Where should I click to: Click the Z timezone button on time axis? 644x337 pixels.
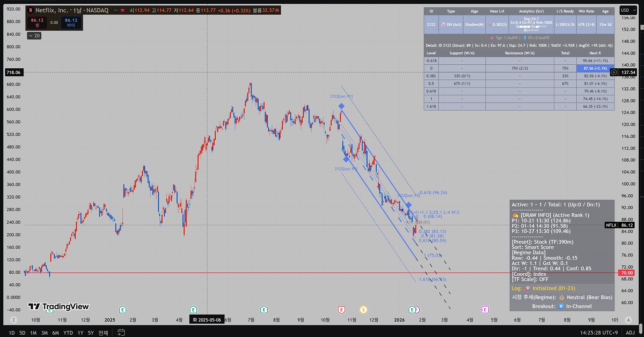pos(14,320)
